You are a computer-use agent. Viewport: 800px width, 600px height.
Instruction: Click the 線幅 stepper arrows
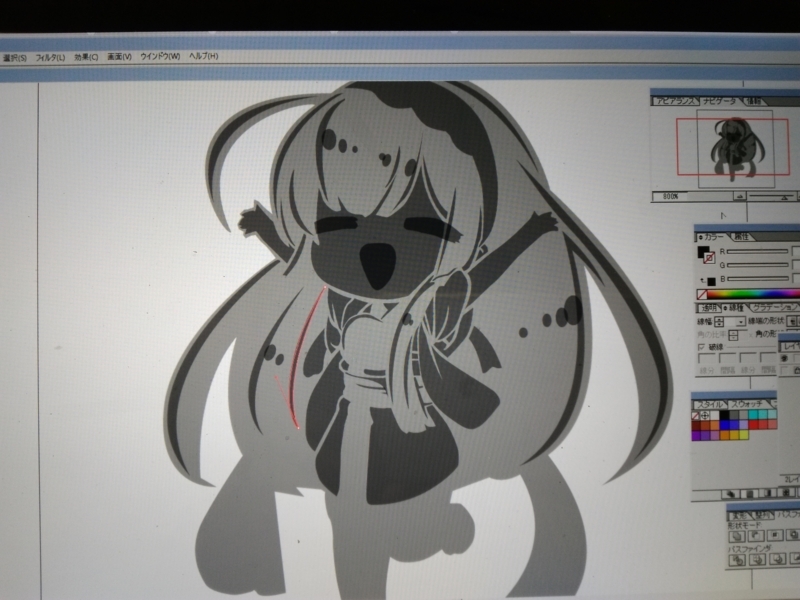(719, 322)
